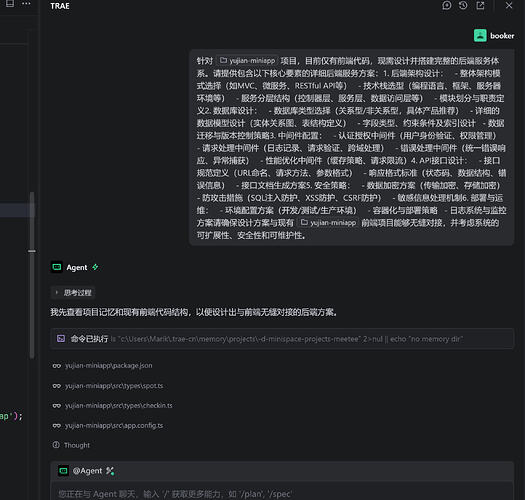
Task: Click the booker user avatar
Action: coord(480,35)
